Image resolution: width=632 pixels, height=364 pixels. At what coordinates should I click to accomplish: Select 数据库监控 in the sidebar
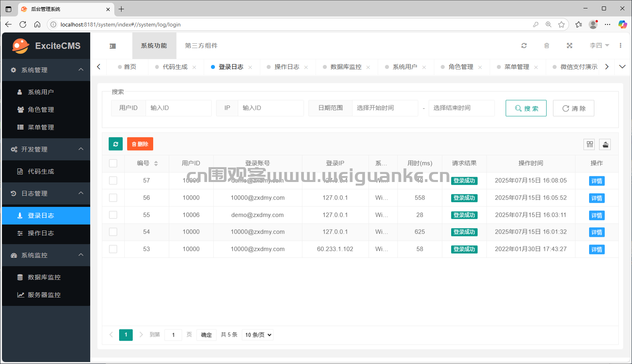pyautogui.click(x=46, y=277)
